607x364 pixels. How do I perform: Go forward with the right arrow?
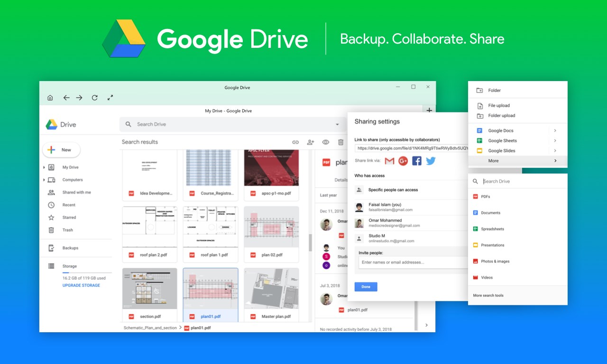pyautogui.click(x=79, y=98)
